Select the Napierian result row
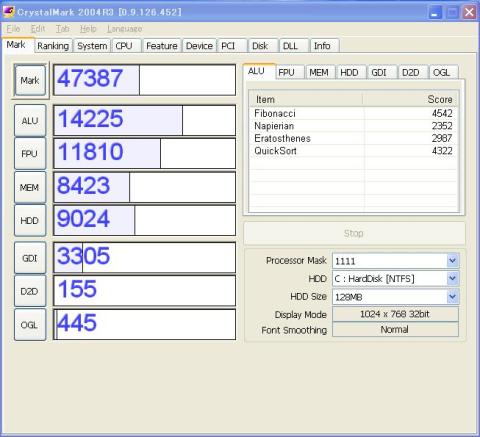This screenshot has width=480, height=437. [353, 126]
